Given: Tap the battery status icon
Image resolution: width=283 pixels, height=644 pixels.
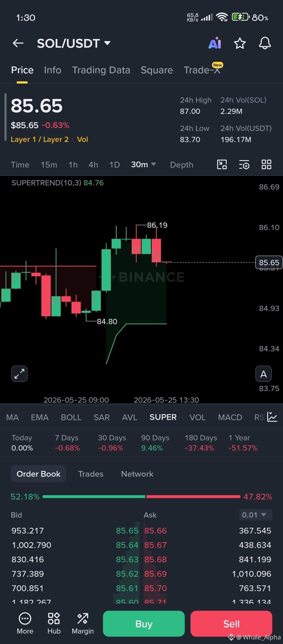Looking at the screenshot, I should [x=241, y=17].
